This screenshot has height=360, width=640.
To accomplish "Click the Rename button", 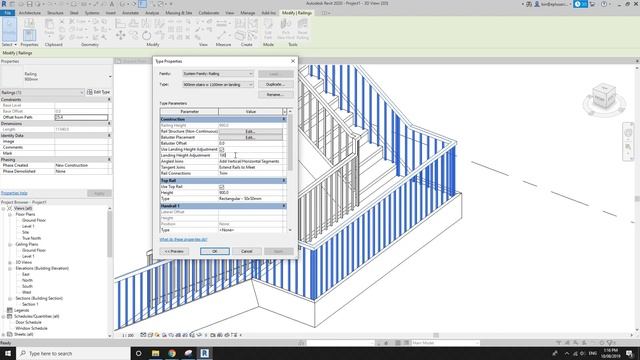I will pos(276,95).
